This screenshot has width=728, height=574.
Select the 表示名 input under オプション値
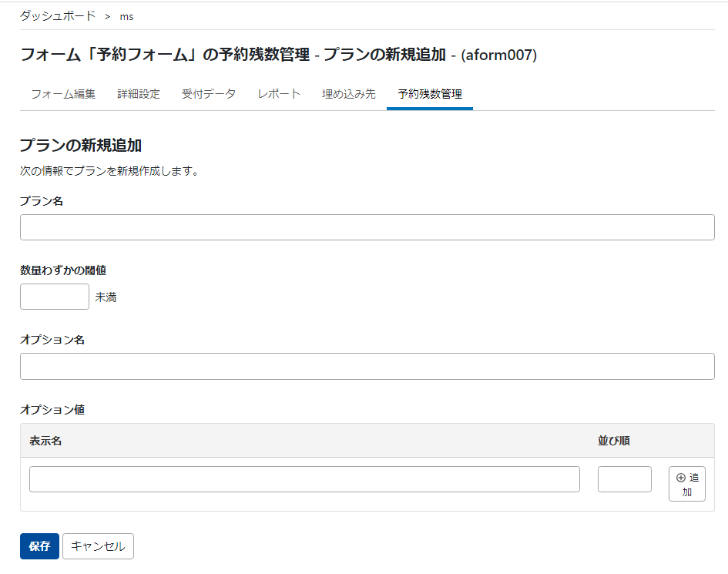(x=304, y=478)
